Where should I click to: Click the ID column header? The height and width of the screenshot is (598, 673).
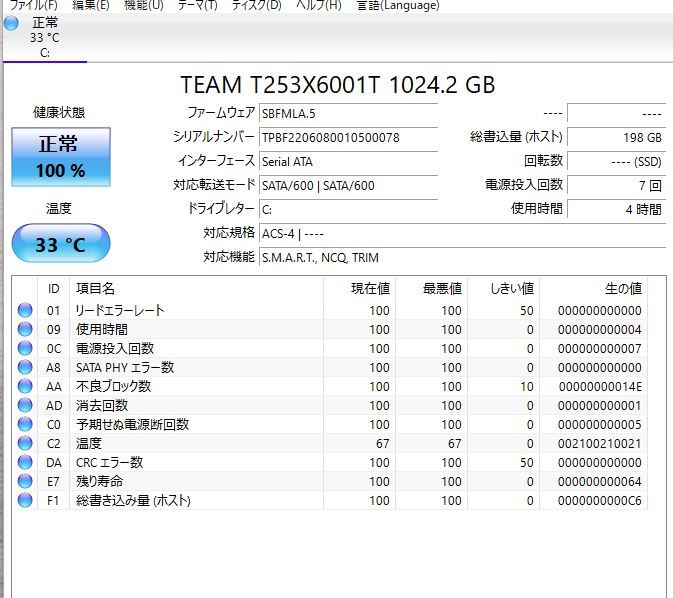point(54,288)
